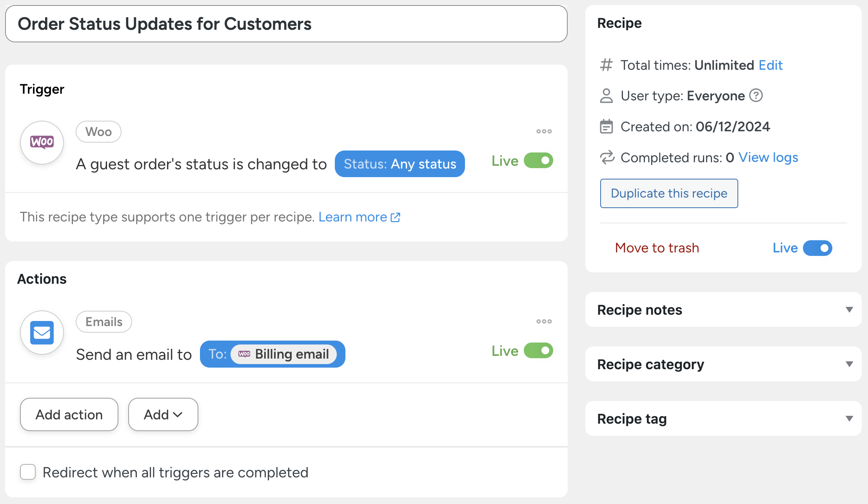Expand the Recipe category panel
Image resolution: width=868 pixels, height=504 pixels.
click(849, 364)
